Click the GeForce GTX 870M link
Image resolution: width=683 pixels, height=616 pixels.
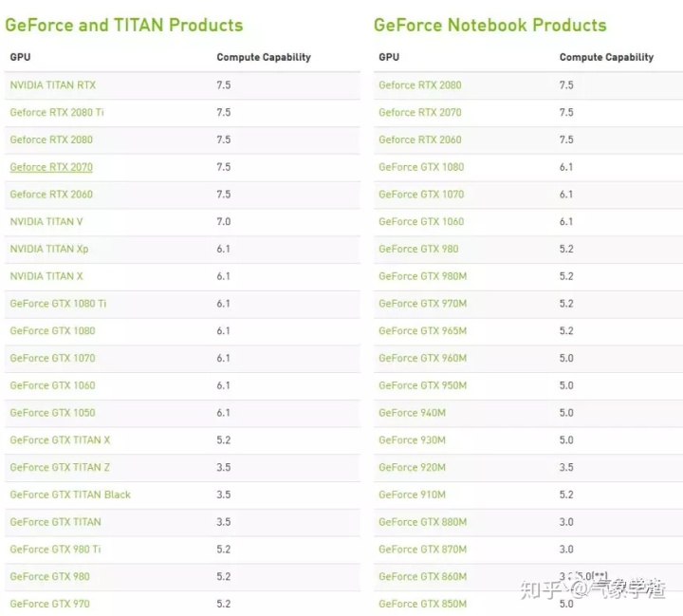422,550
